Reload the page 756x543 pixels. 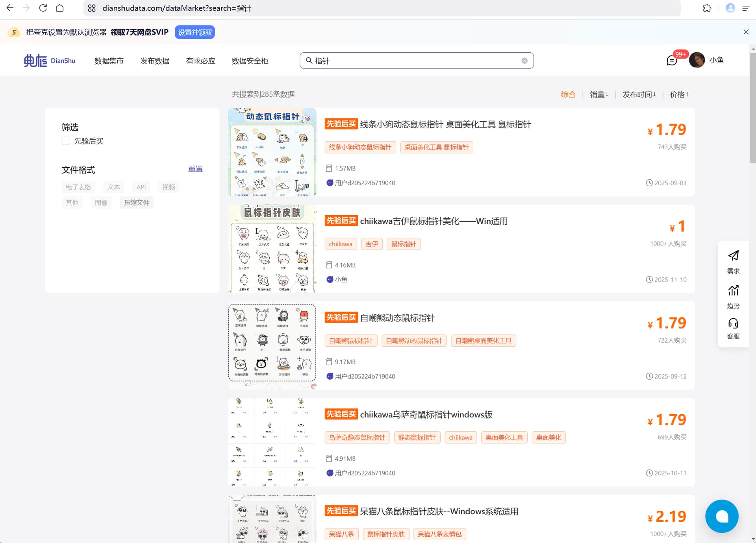[x=43, y=8]
